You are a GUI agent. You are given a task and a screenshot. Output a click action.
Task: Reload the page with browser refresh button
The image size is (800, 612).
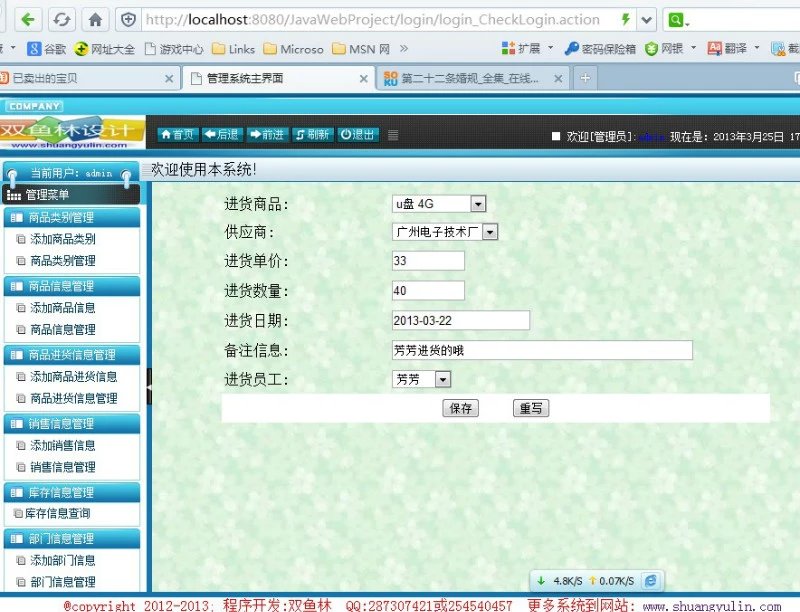coord(62,19)
